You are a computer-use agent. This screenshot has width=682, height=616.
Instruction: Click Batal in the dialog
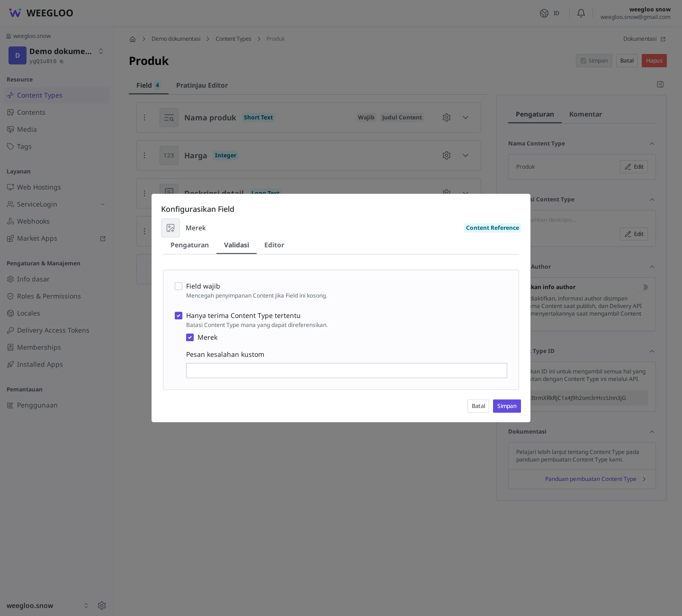coord(478,406)
